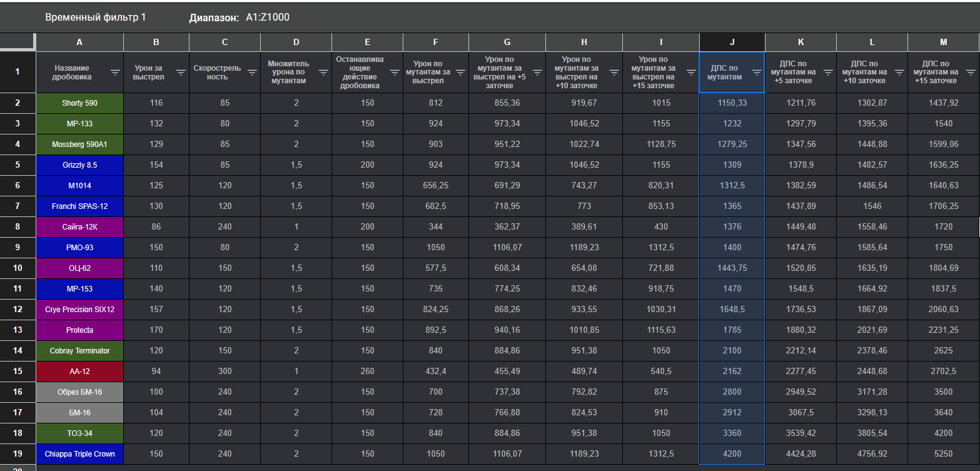
Task: Select cell with value 1648,5
Action: [x=732, y=309]
